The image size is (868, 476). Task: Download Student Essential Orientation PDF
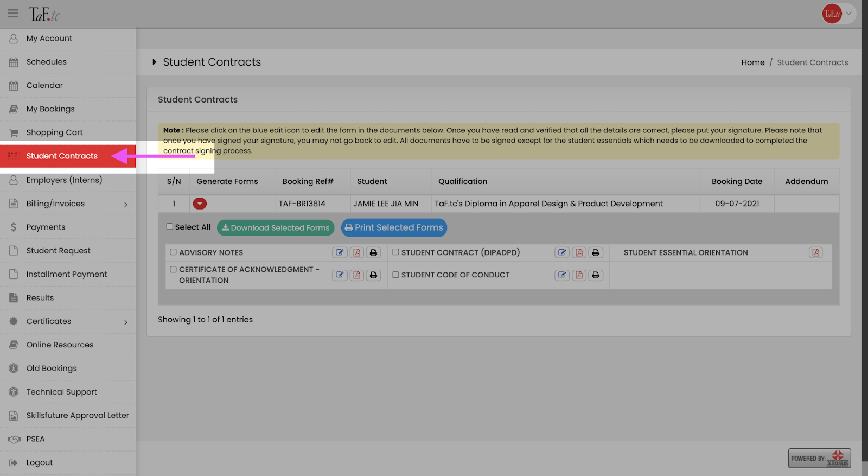[815, 252]
